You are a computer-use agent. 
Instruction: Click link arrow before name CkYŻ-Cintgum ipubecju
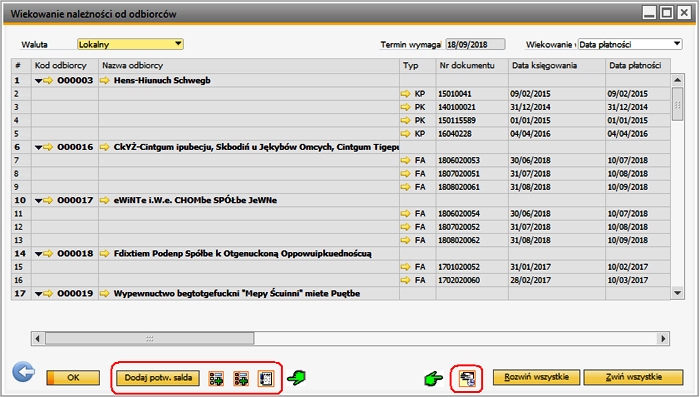(x=105, y=147)
